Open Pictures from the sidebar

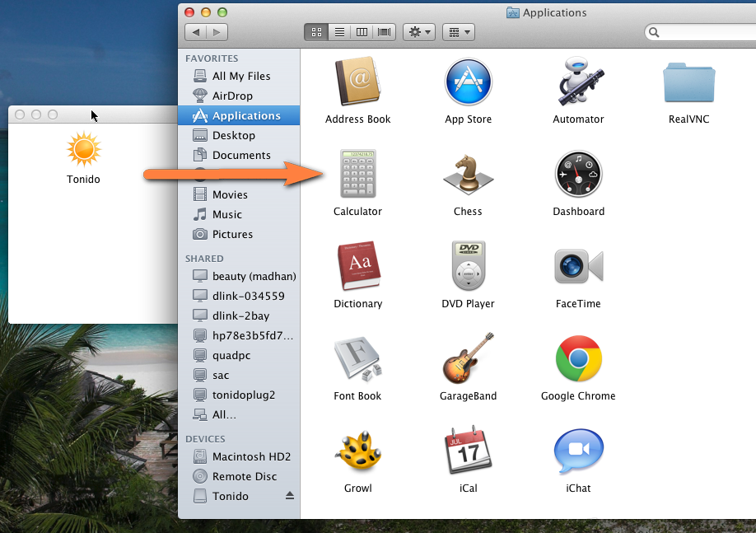point(239,234)
